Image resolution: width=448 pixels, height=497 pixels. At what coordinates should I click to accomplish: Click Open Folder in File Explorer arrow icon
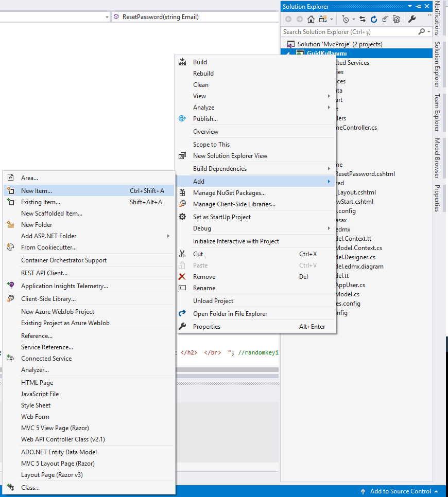(x=182, y=313)
